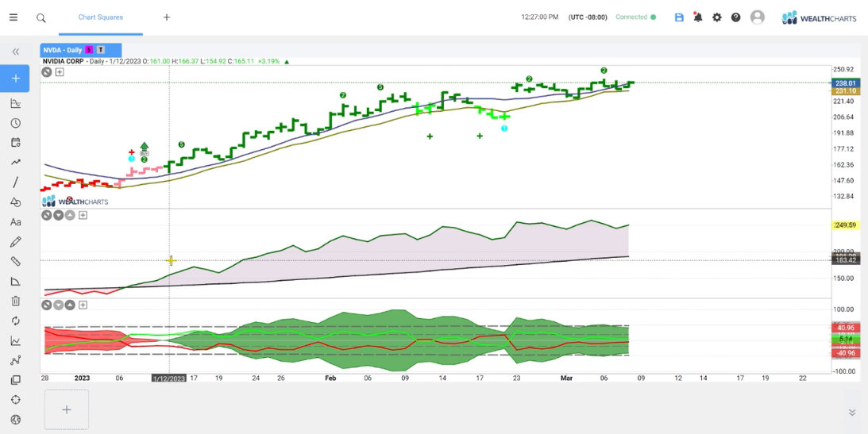Viewport: 868px width, 434px height.
Task: Toggle the price panel disable circle icon
Action: pyautogui.click(x=47, y=72)
